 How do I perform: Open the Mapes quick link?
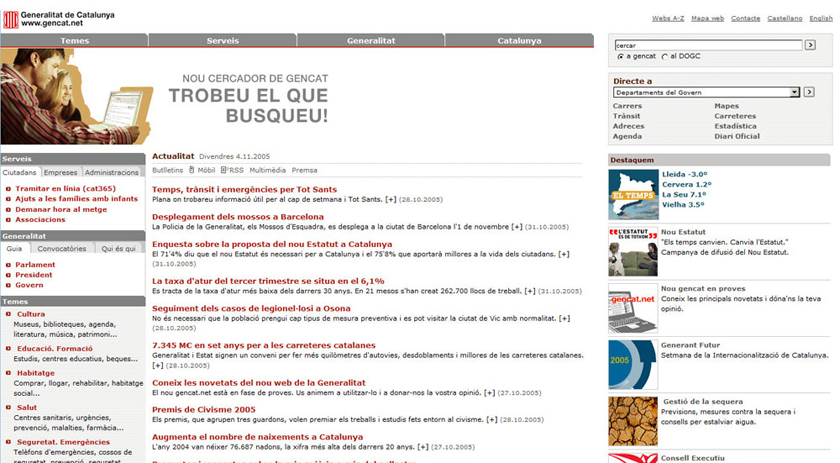726,106
